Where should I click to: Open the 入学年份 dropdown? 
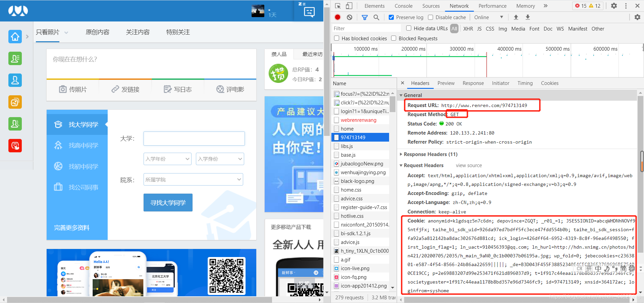click(x=167, y=159)
